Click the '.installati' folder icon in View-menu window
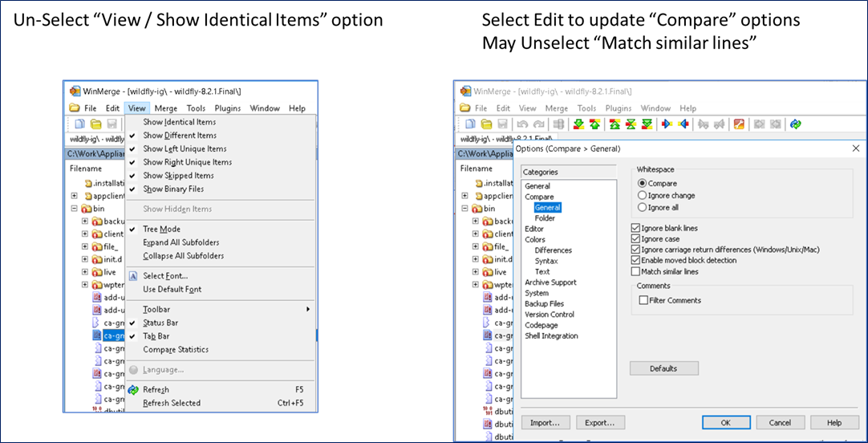 click(88, 183)
